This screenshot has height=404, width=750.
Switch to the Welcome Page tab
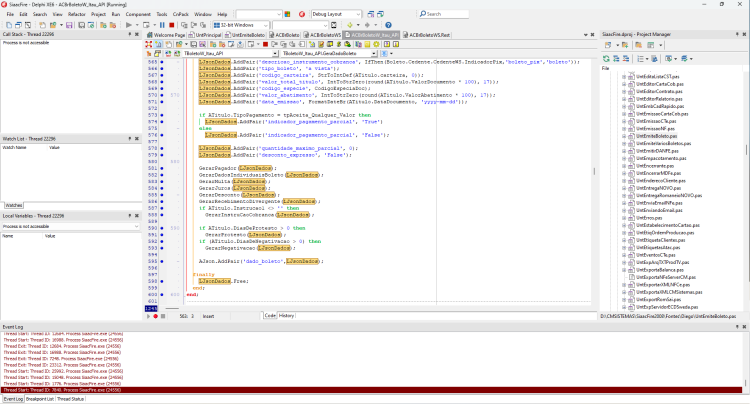pos(166,35)
